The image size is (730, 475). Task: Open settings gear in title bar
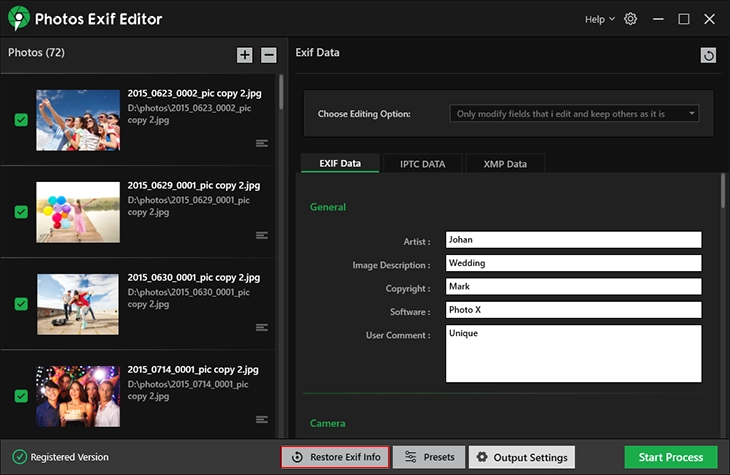click(630, 19)
